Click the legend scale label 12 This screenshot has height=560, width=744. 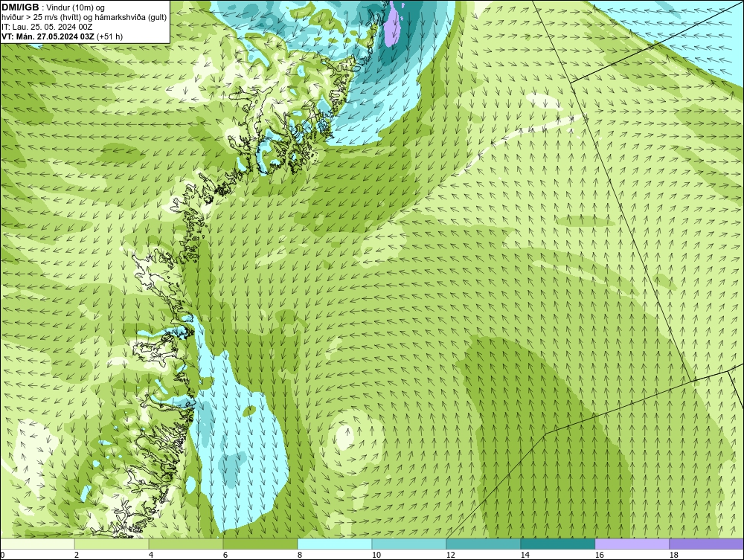(x=450, y=555)
